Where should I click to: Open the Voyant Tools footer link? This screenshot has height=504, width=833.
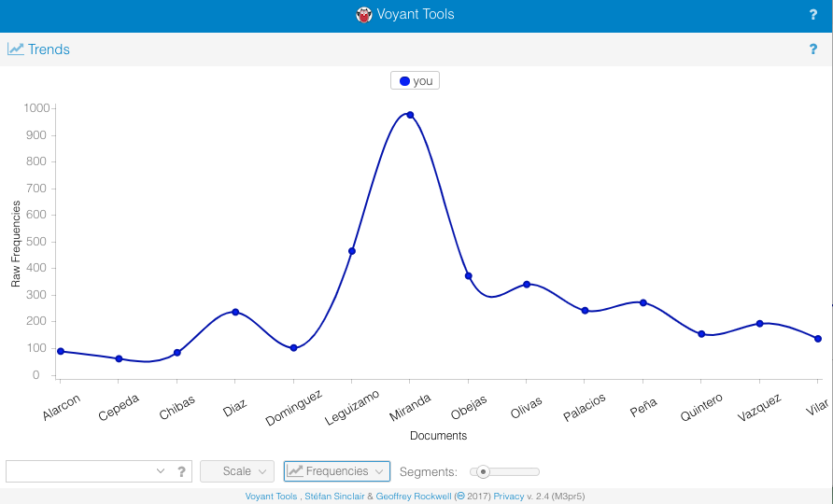(271, 496)
